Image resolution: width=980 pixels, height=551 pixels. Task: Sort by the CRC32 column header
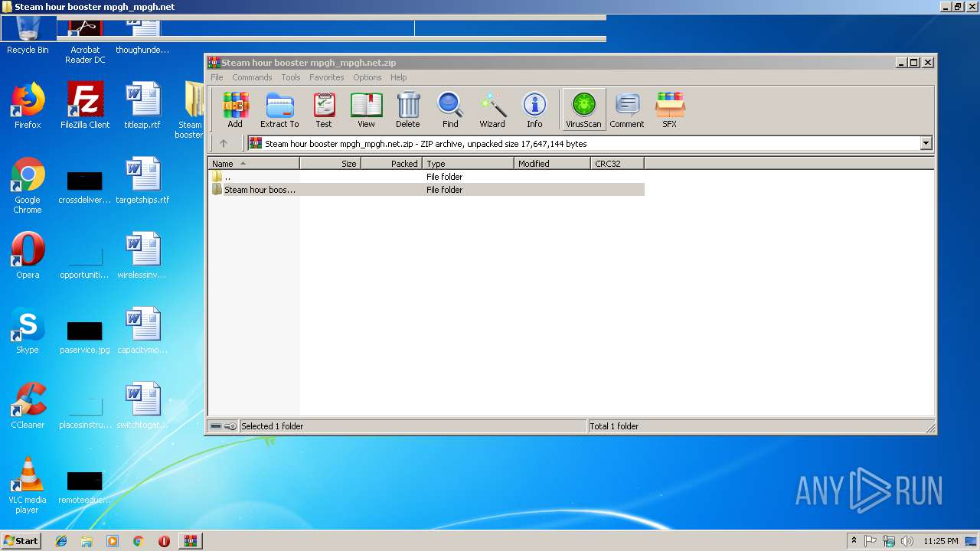pyautogui.click(x=618, y=163)
